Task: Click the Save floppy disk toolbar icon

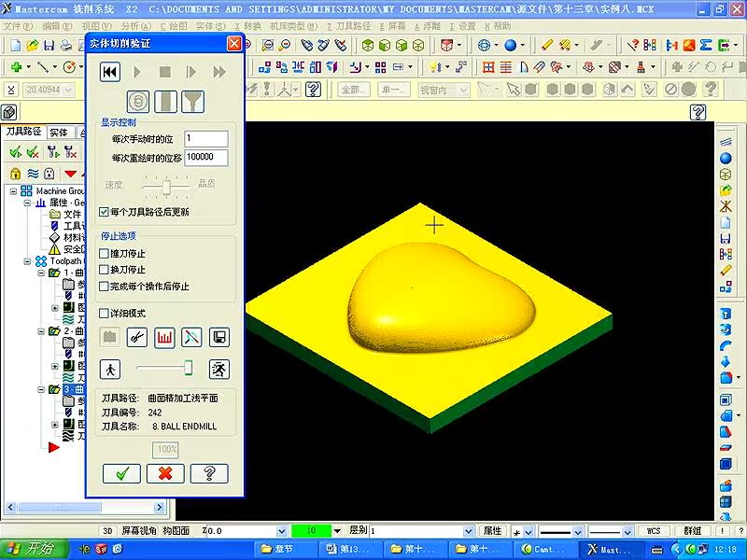Action: coord(49,45)
